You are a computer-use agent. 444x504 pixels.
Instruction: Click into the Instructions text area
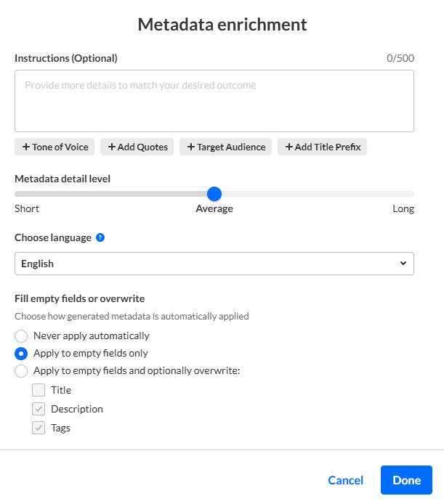214,101
